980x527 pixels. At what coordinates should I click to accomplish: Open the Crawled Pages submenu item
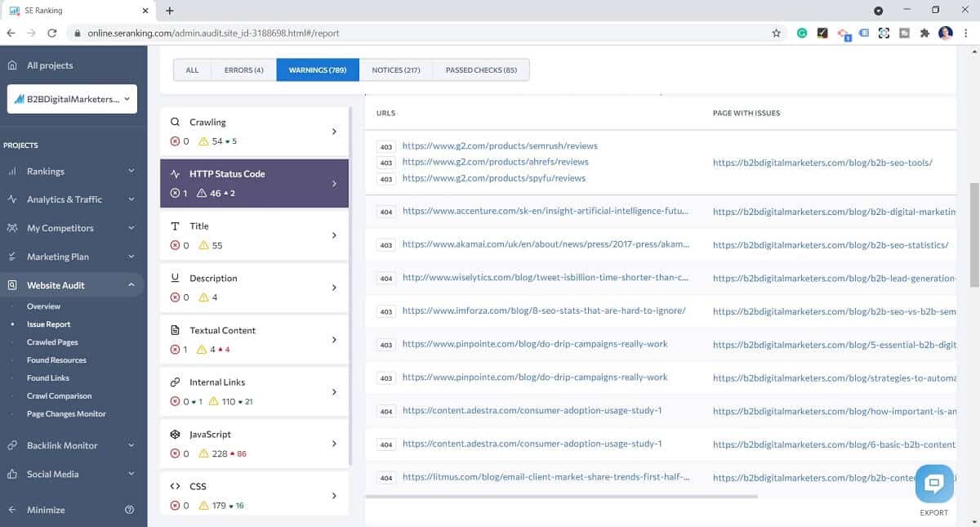pos(52,342)
